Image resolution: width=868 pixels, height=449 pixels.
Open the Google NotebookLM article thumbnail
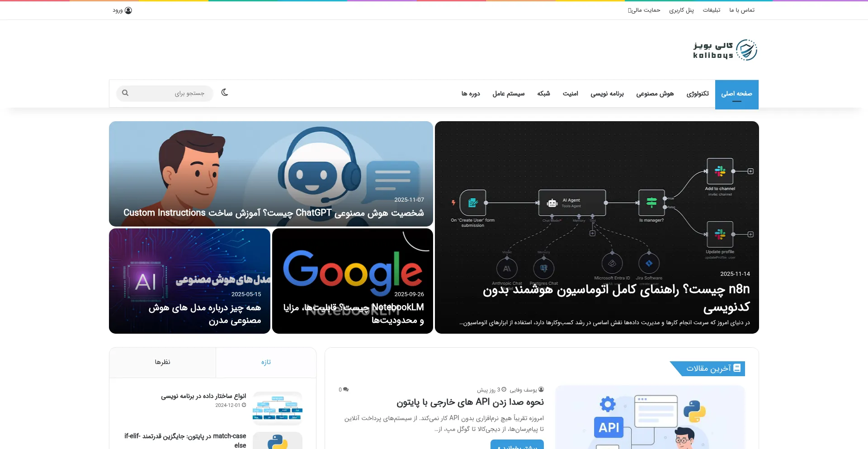[x=352, y=271]
